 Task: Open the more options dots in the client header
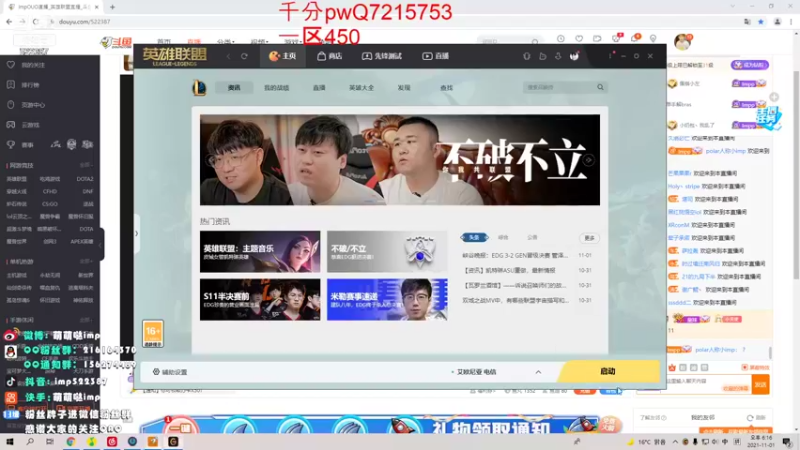coord(610,56)
